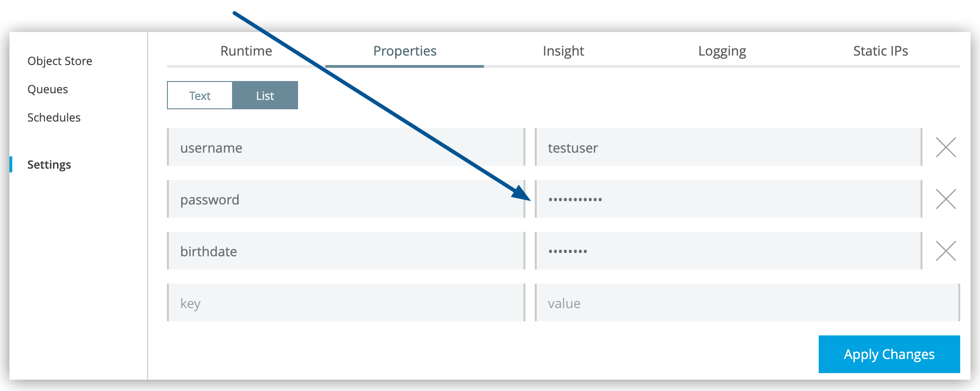This screenshot has height=391, width=980.
Task: Open the Static IPs tab
Action: click(880, 51)
